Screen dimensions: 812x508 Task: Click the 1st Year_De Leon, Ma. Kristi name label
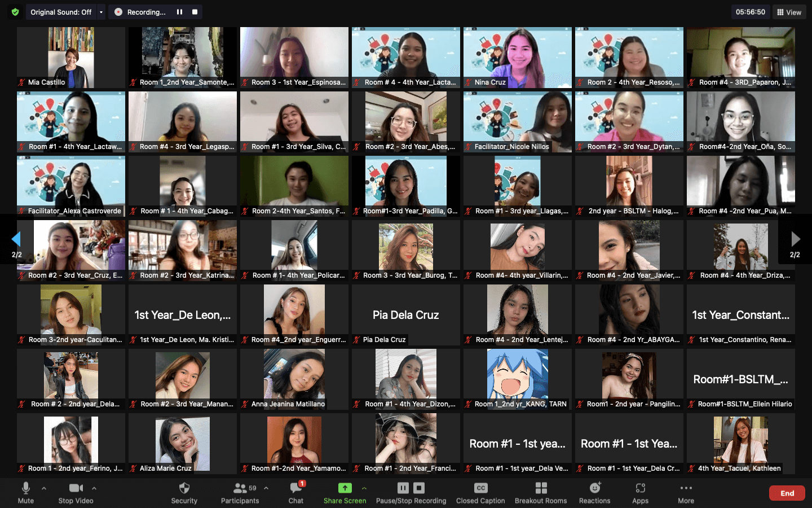[187, 340]
